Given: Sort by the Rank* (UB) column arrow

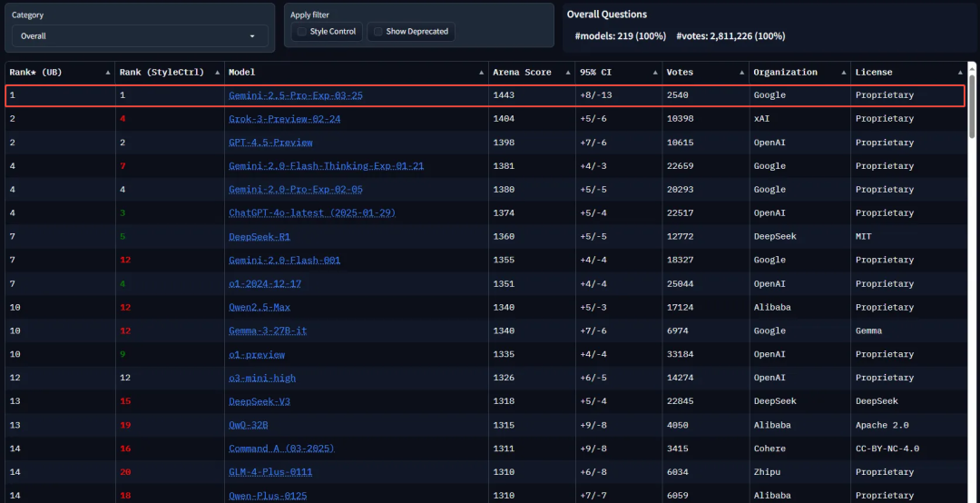Looking at the screenshot, I should click(108, 73).
